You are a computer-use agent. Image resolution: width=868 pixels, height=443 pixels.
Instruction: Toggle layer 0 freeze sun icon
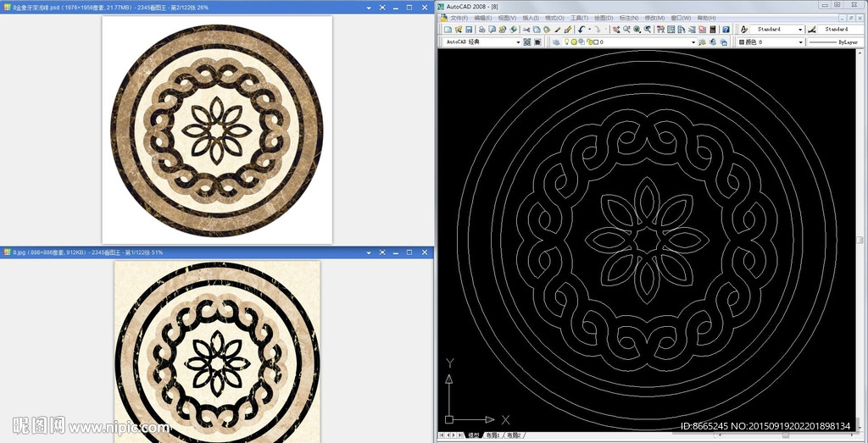573,42
